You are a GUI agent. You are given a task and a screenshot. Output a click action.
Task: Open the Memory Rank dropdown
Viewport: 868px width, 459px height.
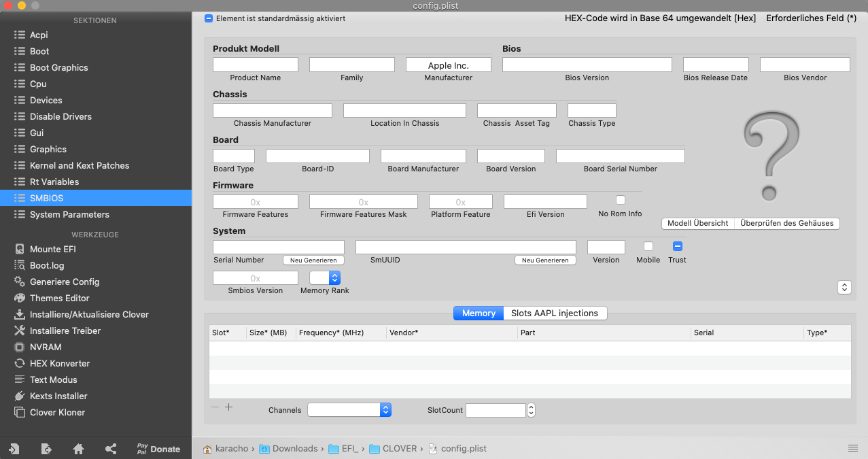tap(325, 277)
